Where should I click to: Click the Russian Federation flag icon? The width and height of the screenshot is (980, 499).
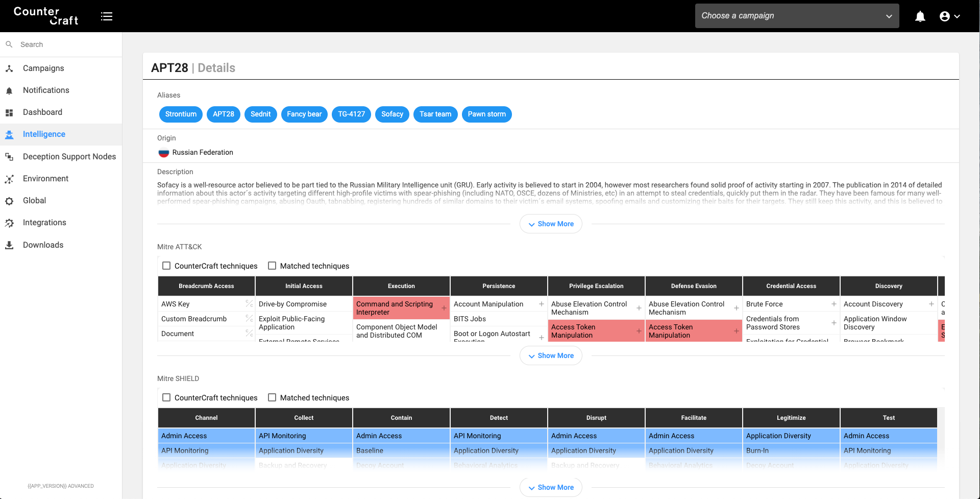pyautogui.click(x=163, y=152)
